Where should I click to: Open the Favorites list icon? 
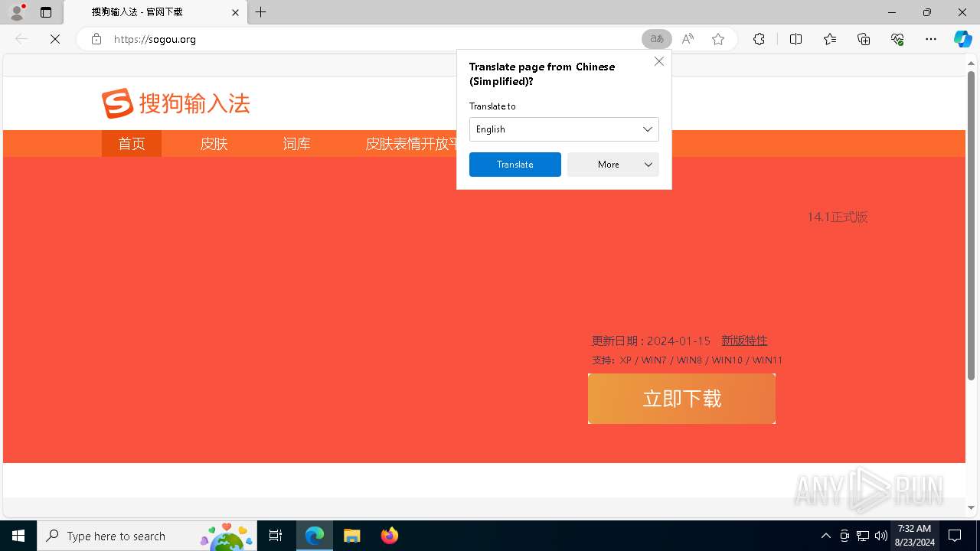coord(830,39)
